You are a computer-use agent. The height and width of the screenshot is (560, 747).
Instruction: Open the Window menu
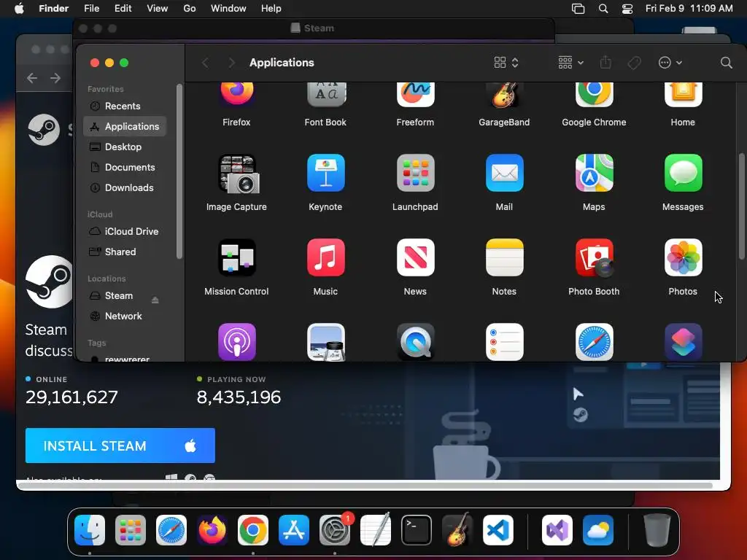(x=228, y=9)
